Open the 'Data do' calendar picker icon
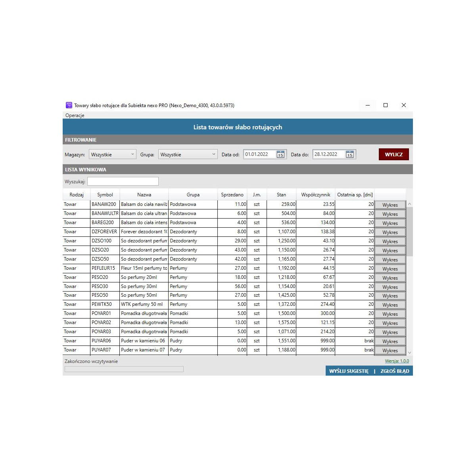 pyautogui.click(x=349, y=155)
